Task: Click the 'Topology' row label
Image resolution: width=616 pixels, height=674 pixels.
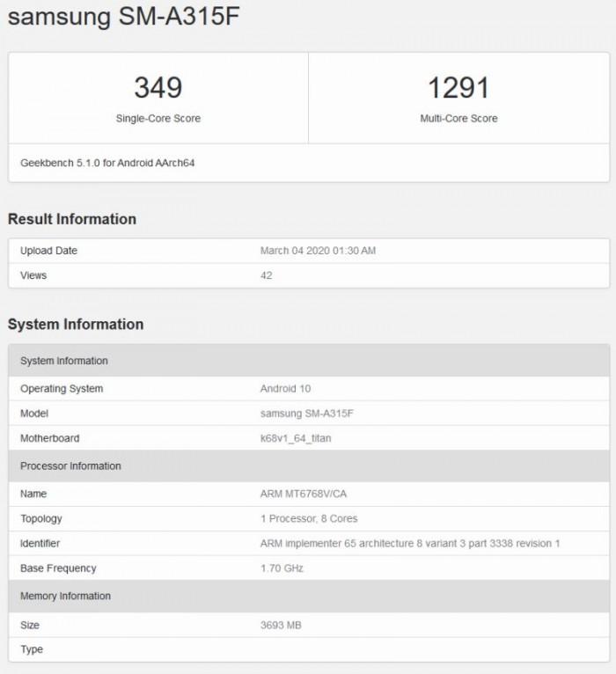Action: tap(41, 519)
